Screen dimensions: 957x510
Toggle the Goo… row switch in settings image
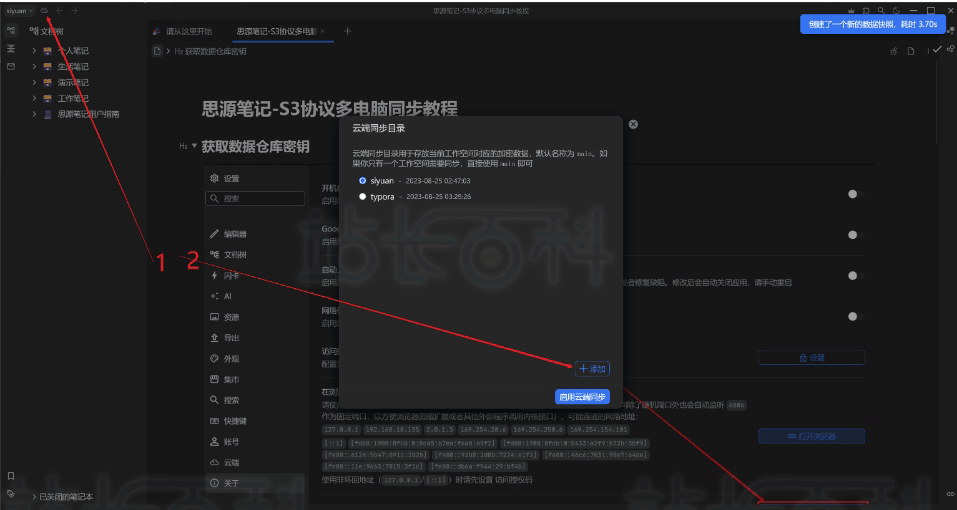(x=856, y=235)
